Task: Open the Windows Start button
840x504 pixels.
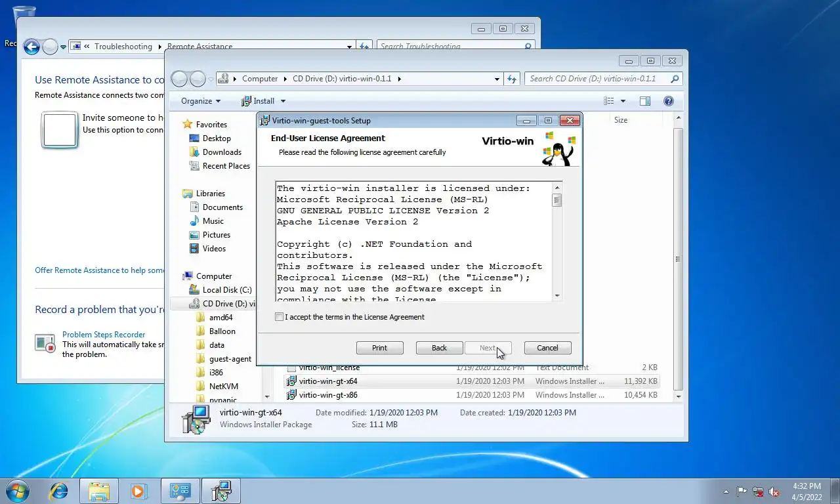Action: pyautogui.click(x=16, y=491)
